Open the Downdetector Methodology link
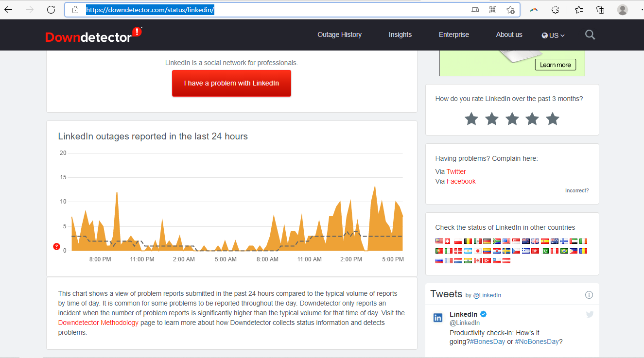 [98, 323]
